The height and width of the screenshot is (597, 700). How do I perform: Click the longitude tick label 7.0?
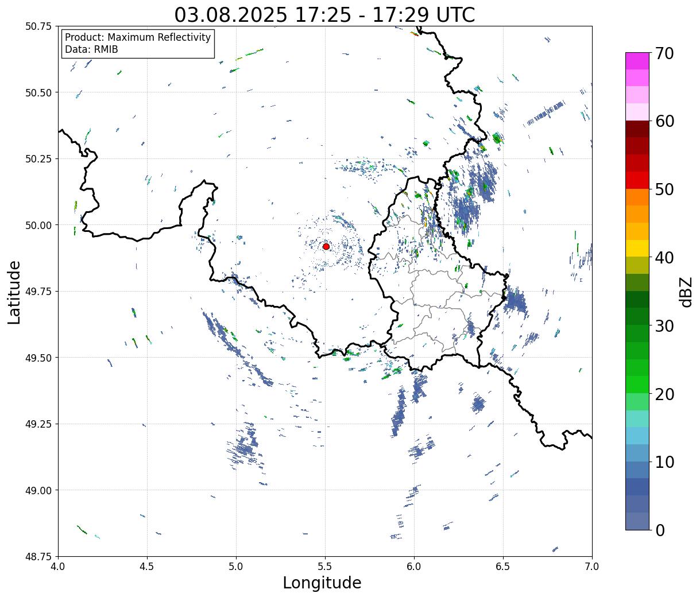pyautogui.click(x=592, y=567)
